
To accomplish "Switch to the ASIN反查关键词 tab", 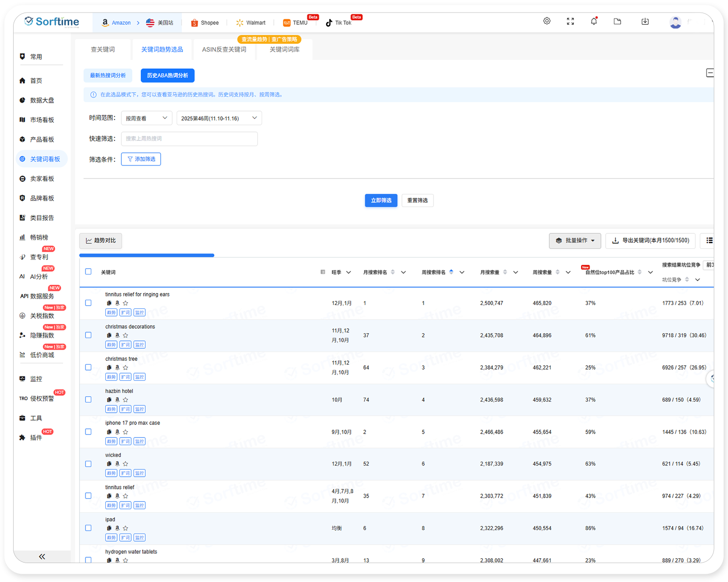I will pyautogui.click(x=224, y=49).
